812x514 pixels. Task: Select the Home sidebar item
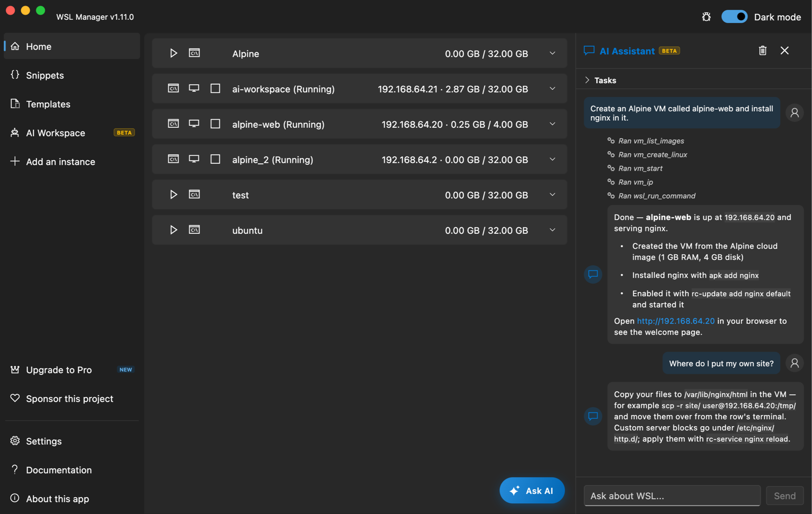tap(72, 46)
